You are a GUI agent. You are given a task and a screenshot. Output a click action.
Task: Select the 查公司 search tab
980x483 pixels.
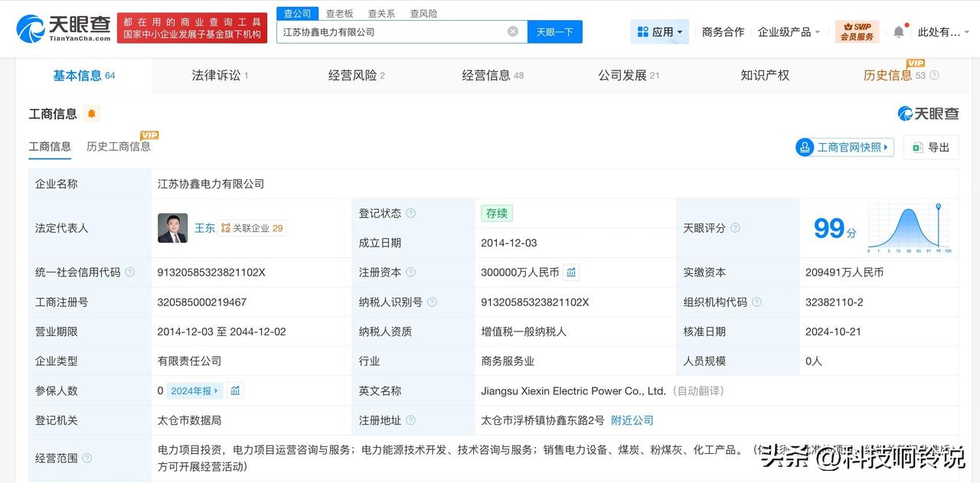point(297,13)
